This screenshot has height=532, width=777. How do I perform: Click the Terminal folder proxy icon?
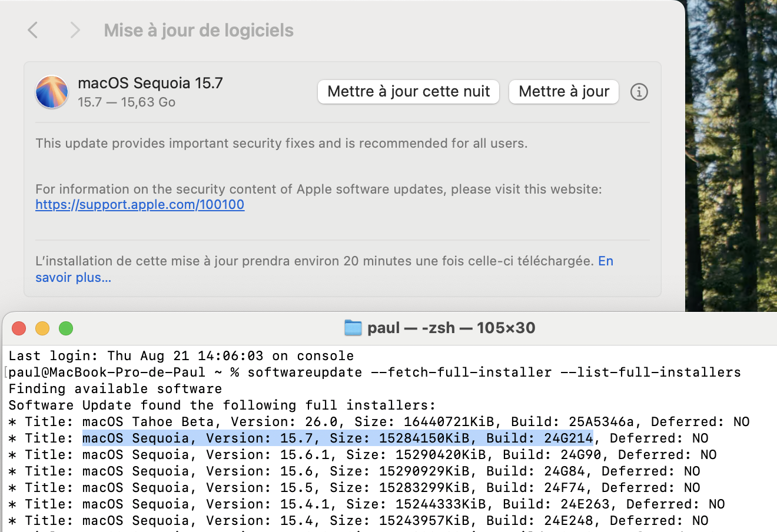click(353, 328)
